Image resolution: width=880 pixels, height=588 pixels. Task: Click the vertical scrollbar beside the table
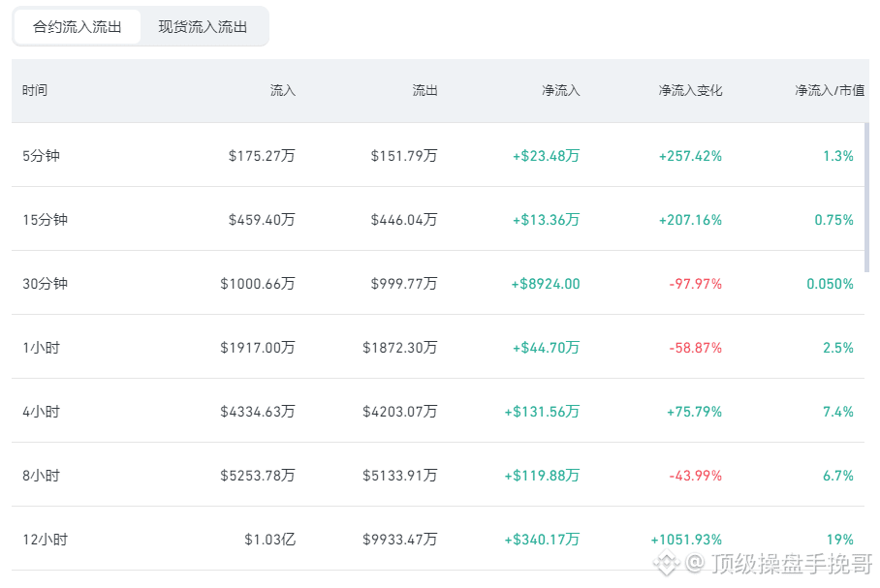tap(867, 198)
